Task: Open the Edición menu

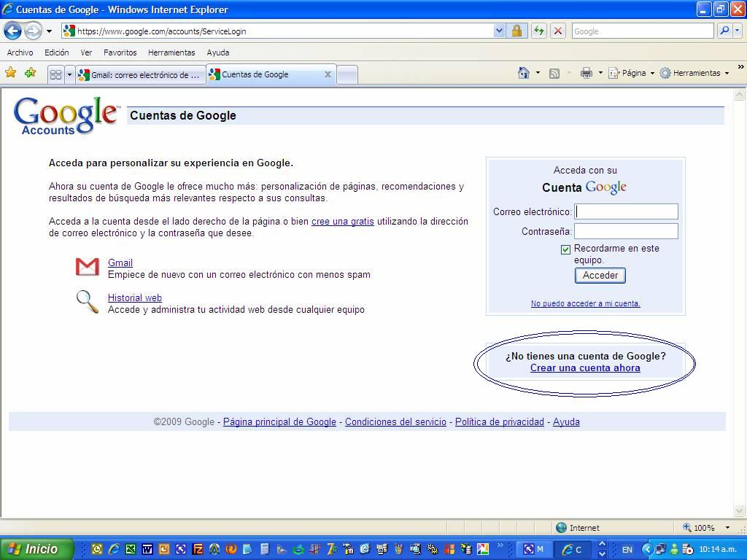Action: tap(57, 52)
